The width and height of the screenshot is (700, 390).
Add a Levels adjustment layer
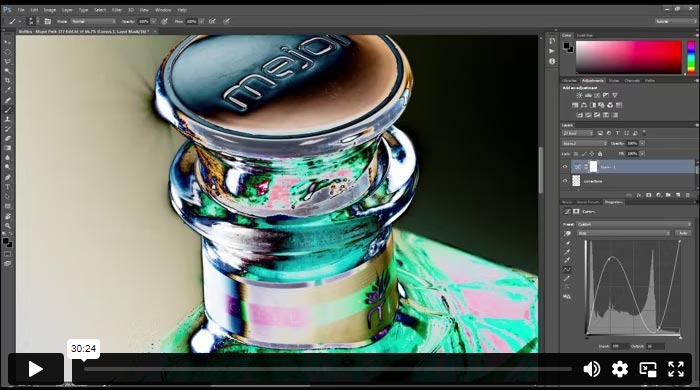pyautogui.click(x=588, y=95)
